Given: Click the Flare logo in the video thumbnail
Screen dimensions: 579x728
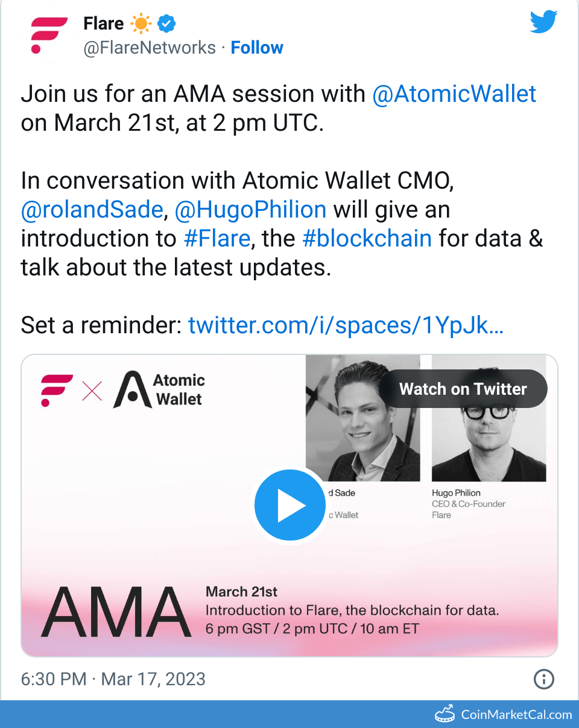Looking at the screenshot, I should pyautogui.click(x=55, y=390).
